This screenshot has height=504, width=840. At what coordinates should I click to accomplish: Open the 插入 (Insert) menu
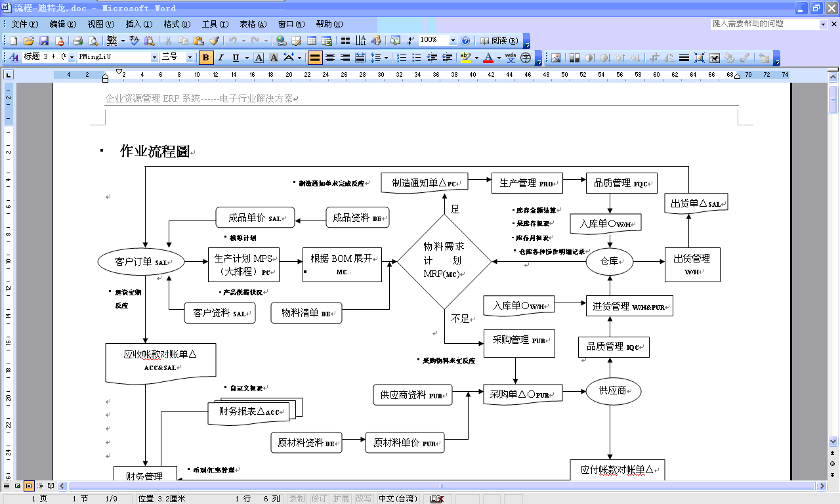click(138, 24)
